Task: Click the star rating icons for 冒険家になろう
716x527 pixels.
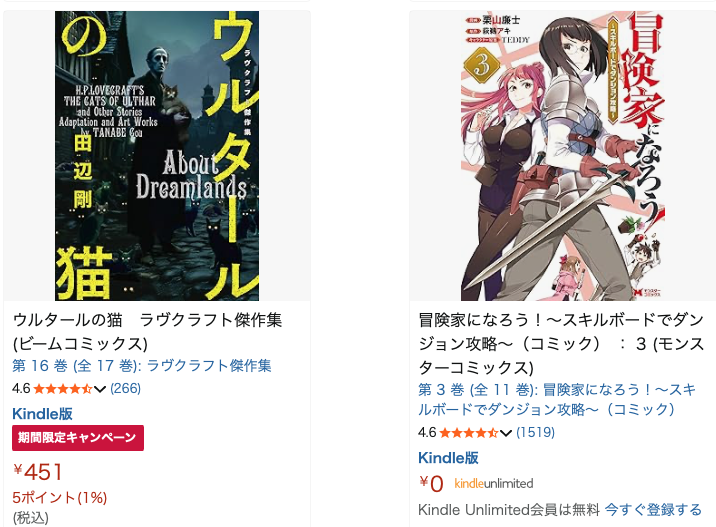Action: click(x=469, y=433)
